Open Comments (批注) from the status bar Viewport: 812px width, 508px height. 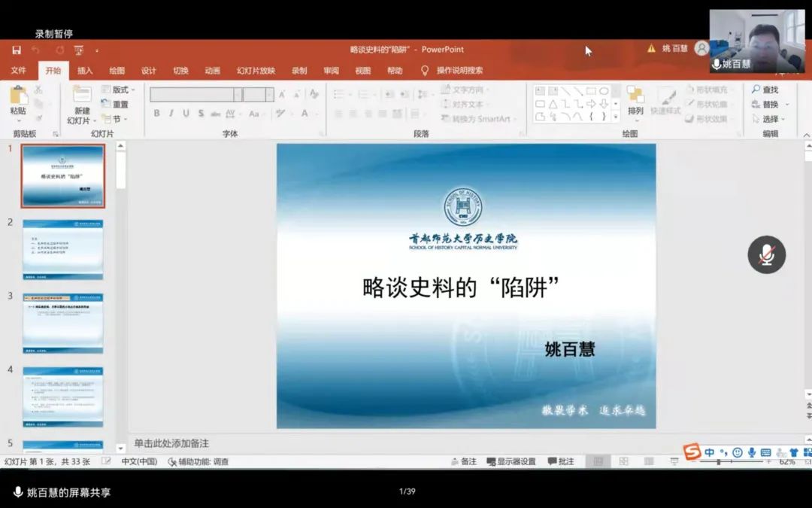click(x=561, y=461)
